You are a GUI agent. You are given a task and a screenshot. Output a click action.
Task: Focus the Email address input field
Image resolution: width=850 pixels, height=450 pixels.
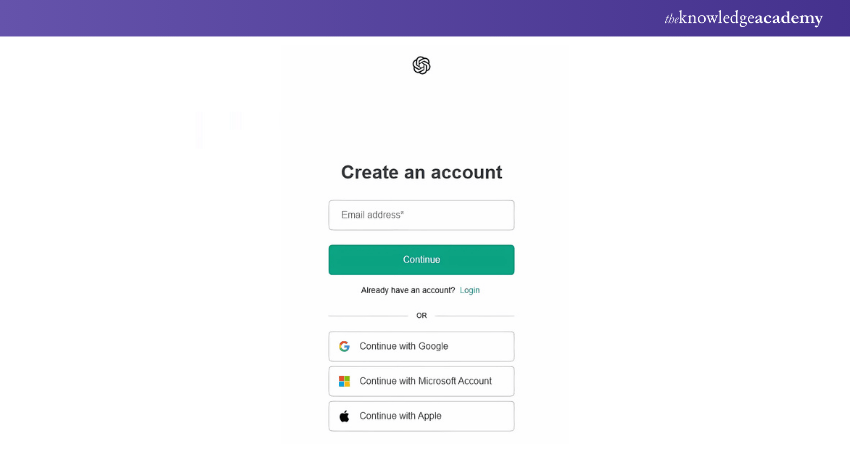click(421, 215)
